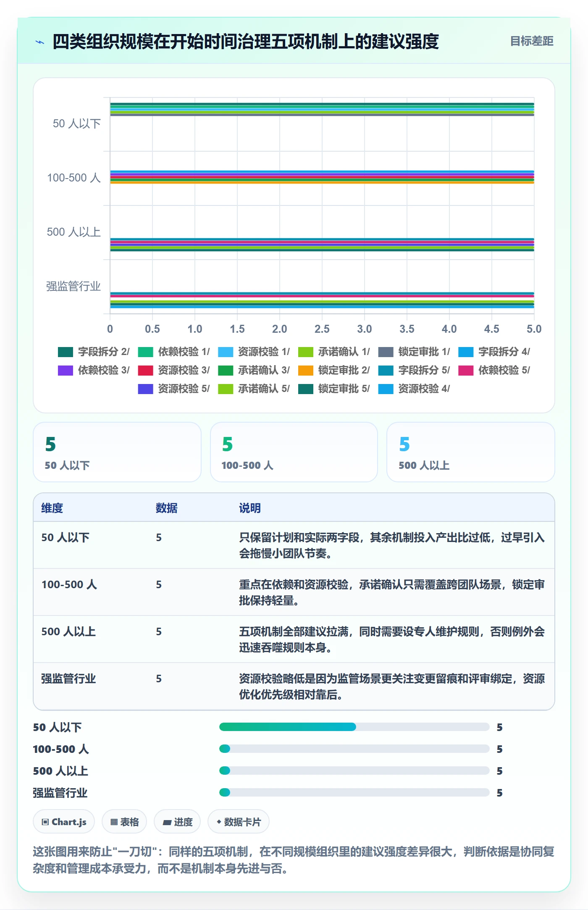Click the 数据 table column header
The width and height of the screenshot is (588, 910).
167,508
